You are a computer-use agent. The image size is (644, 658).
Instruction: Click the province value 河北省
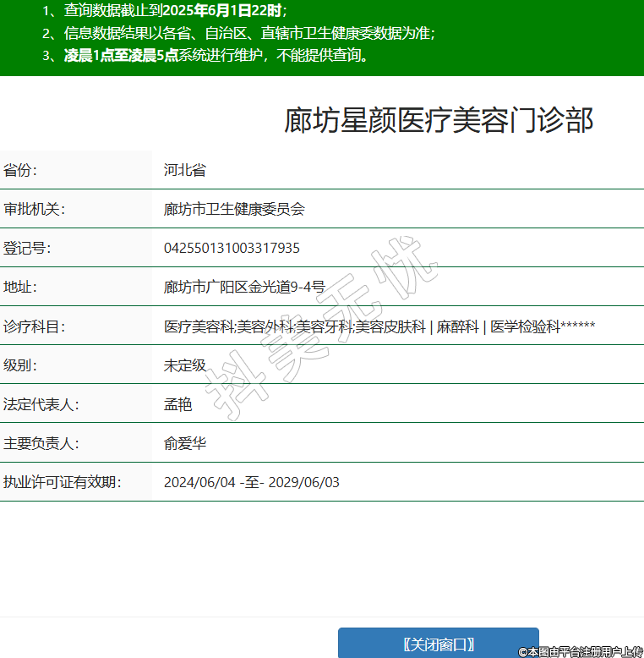[x=185, y=170]
